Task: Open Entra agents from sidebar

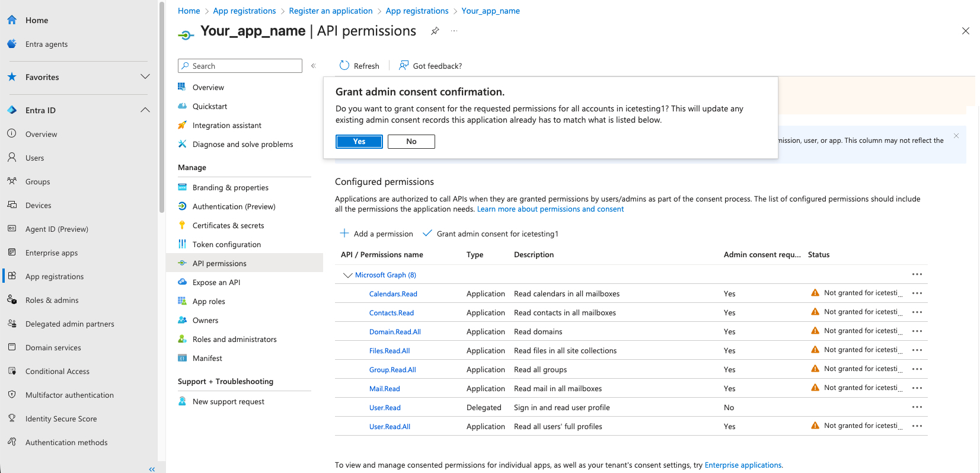Action: click(46, 44)
